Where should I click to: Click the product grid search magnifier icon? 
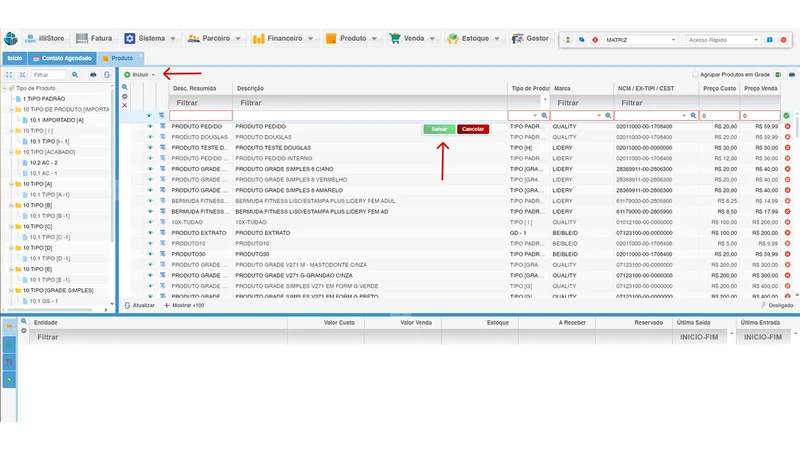pyautogui.click(x=124, y=87)
